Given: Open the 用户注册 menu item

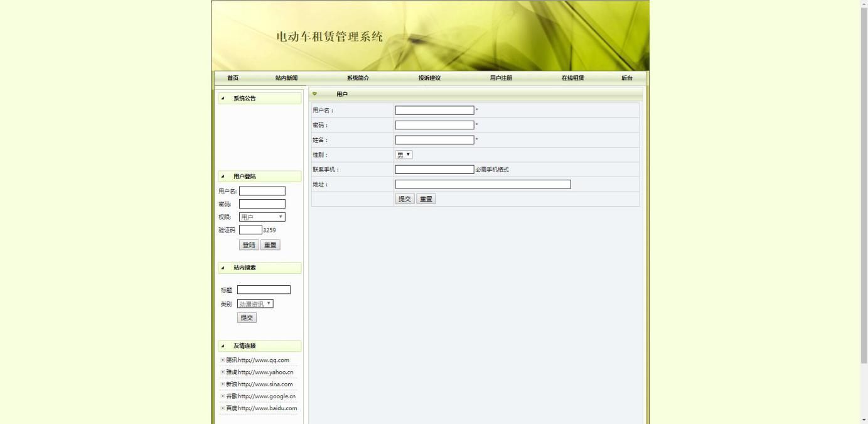Looking at the screenshot, I should tap(501, 78).
